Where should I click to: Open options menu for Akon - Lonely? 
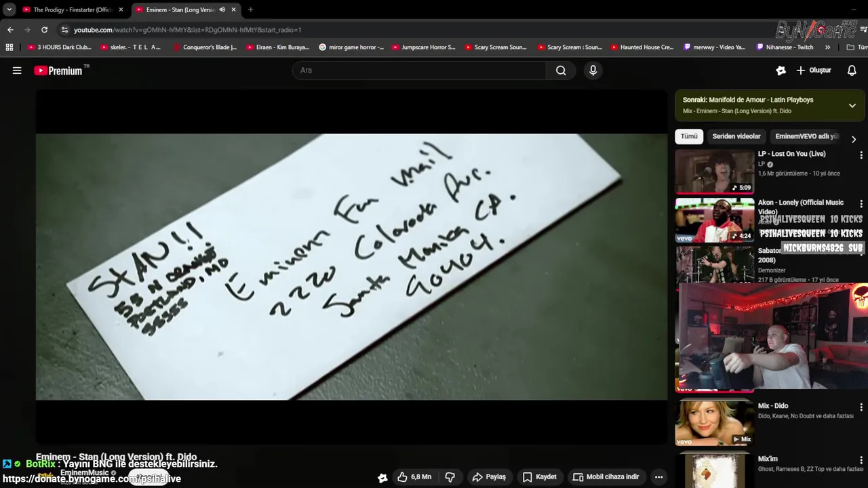click(861, 203)
